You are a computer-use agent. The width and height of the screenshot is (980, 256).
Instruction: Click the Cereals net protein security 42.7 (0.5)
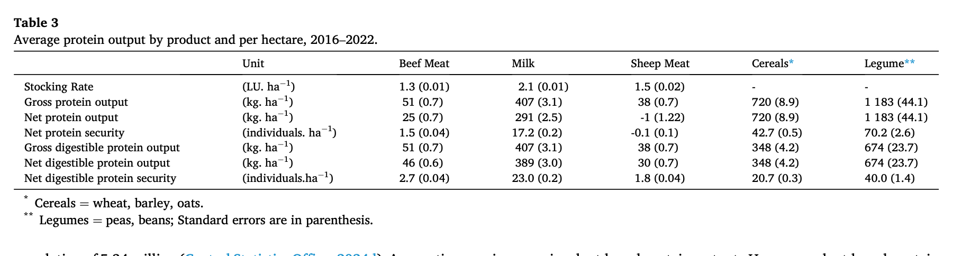(x=776, y=133)
